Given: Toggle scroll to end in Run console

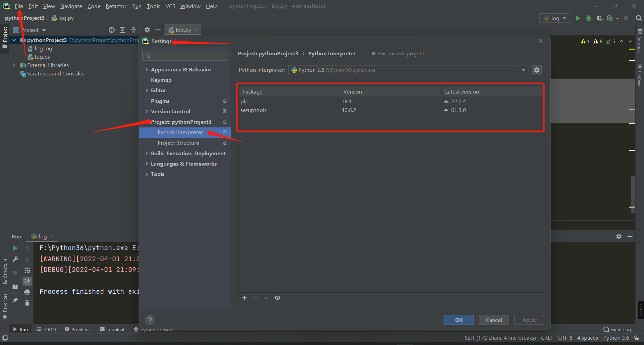Looking at the screenshot, I should pyautogui.click(x=27, y=281).
